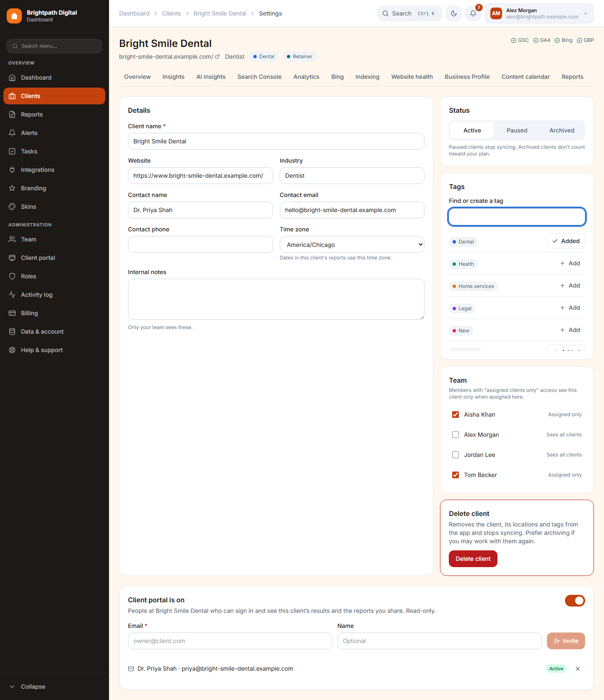This screenshot has height=700, width=604.
Task: Click the red Delete client button
Action: point(473,559)
